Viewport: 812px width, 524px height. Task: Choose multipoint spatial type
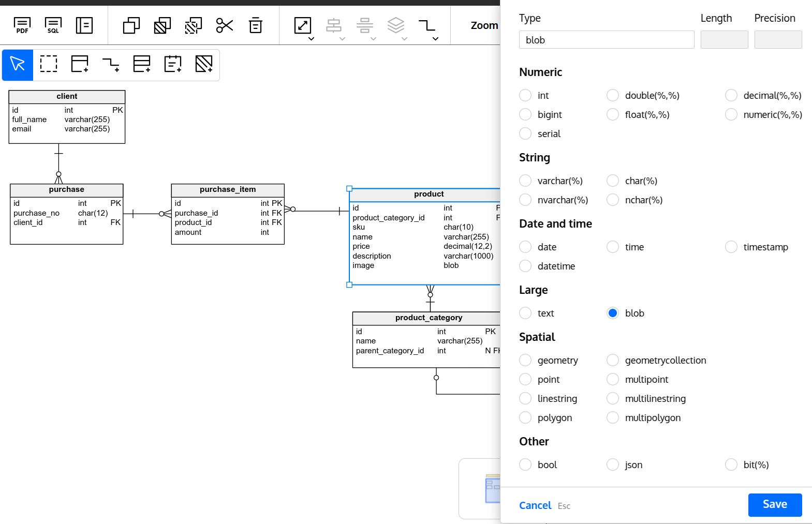tap(613, 379)
